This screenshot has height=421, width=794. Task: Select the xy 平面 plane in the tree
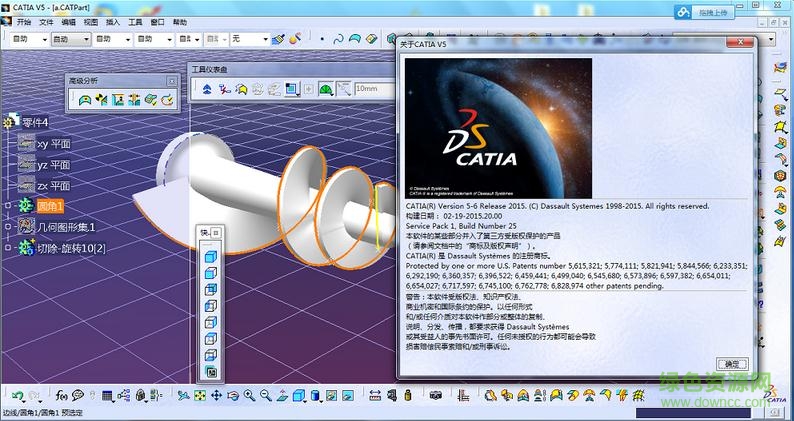coord(53,143)
